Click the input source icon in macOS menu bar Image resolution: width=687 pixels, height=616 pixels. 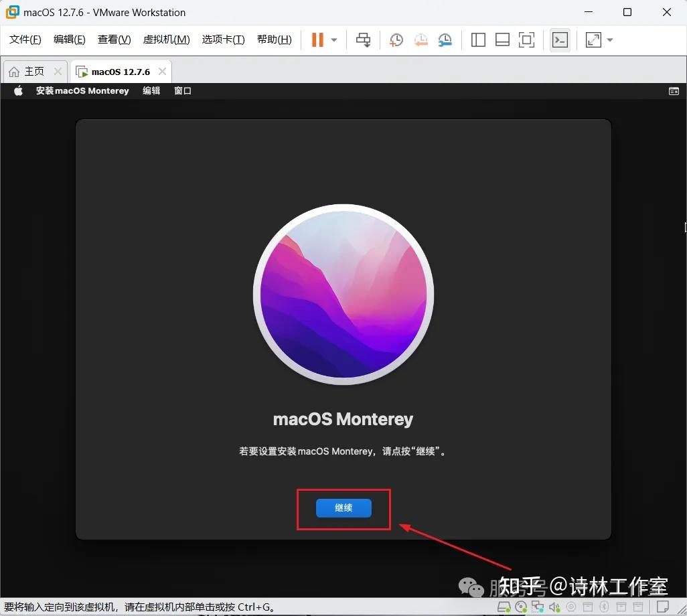click(674, 91)
